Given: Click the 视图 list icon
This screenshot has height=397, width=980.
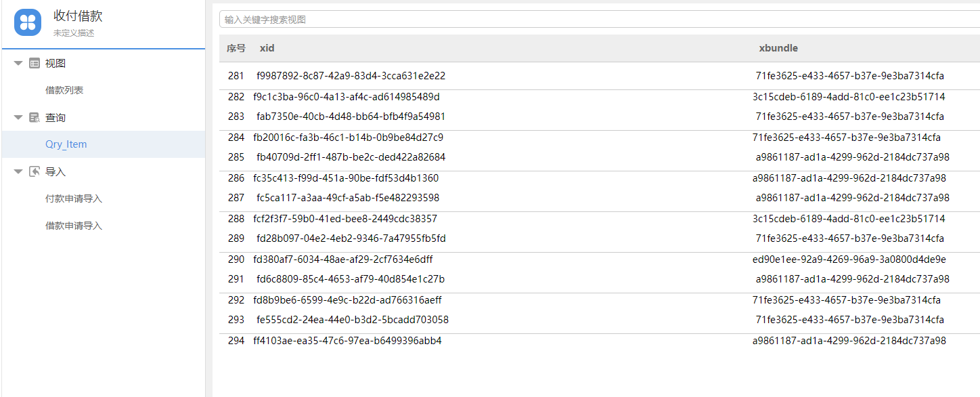Looking at the screenshot, I should [34, 63].
